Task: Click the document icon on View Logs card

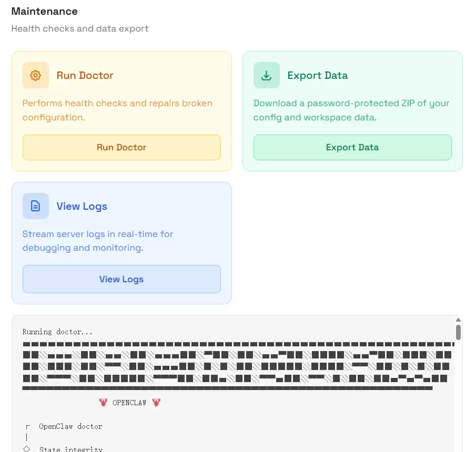Action: pos(35,206)
